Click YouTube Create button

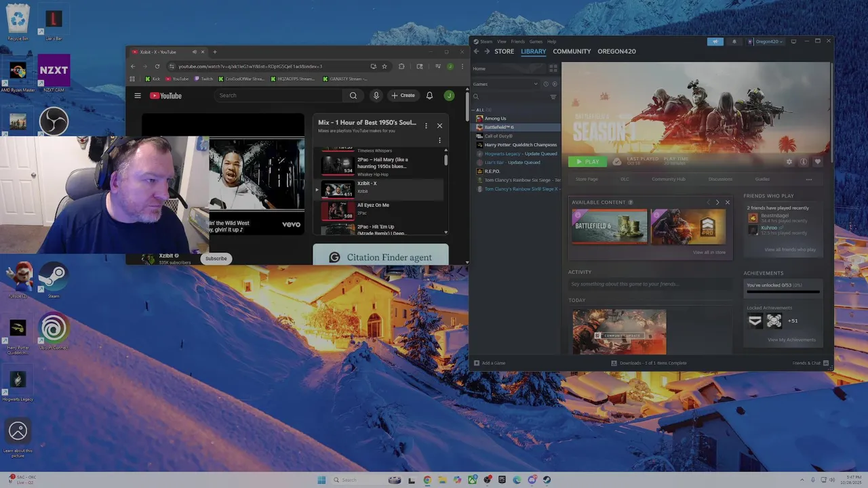403,96
